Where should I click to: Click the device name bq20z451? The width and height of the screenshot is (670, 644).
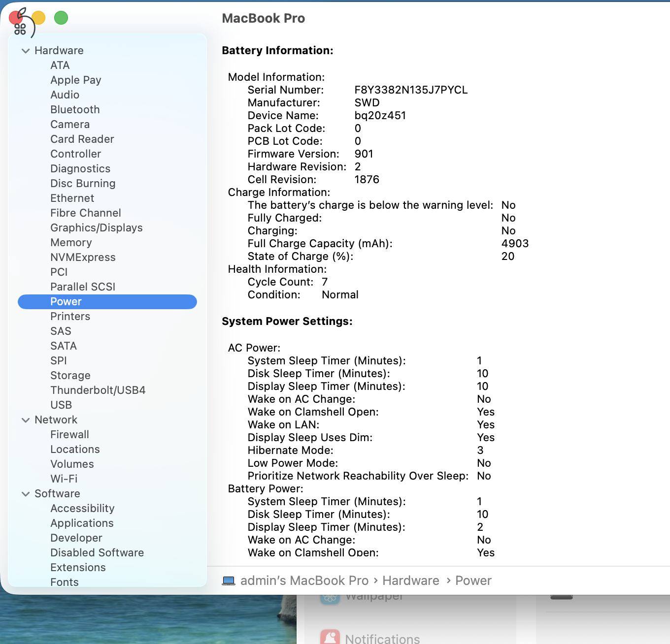[380, 116]
